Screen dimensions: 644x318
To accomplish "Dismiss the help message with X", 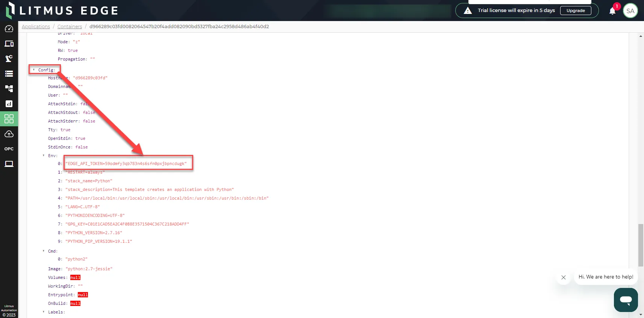I will click(564, 277).
